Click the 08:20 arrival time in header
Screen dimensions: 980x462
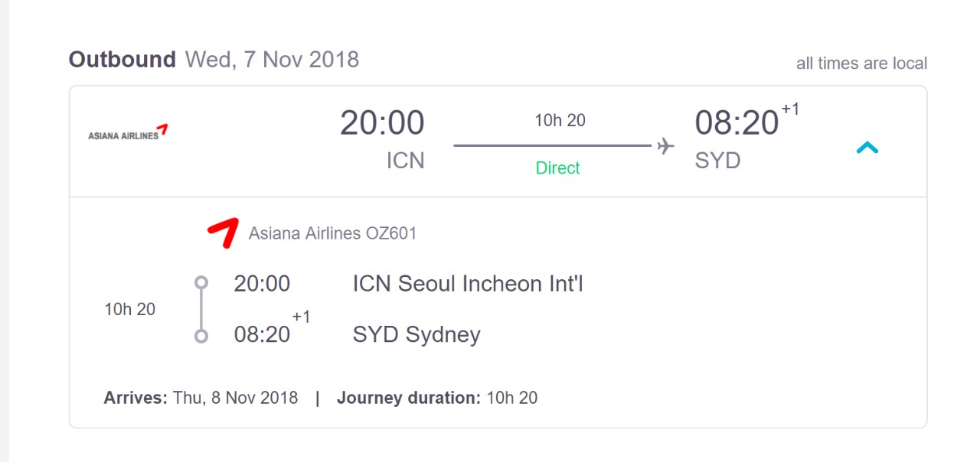tap(737, 123)
